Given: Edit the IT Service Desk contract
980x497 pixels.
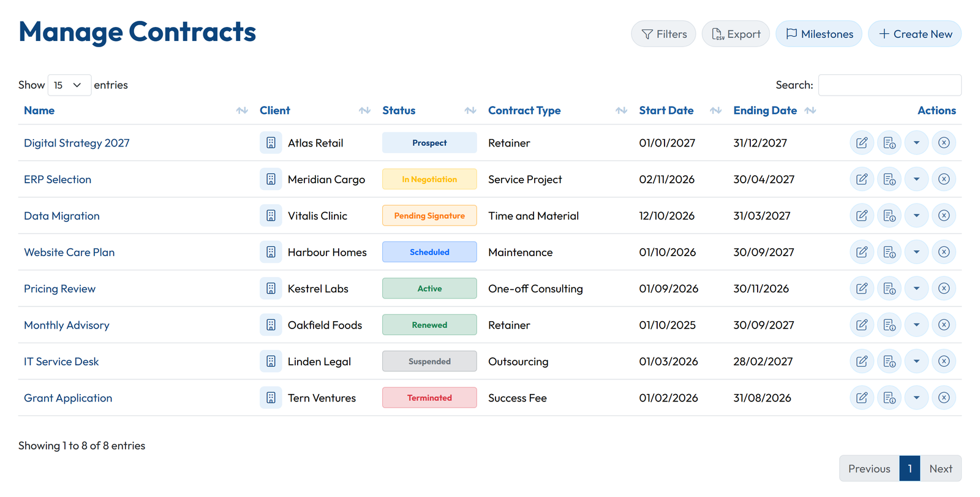Looking at the screenshot, I should pyautogui.click(x=862, y=362).
